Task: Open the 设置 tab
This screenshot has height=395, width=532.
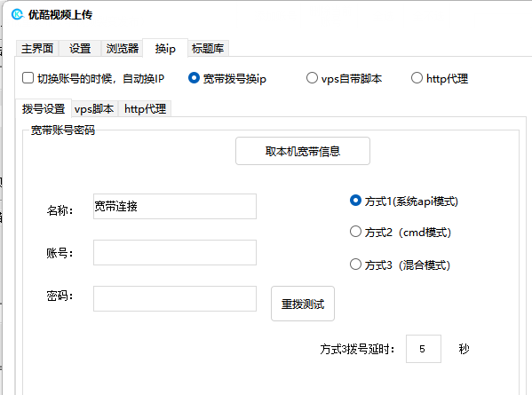Action: [x=80, y=49]
